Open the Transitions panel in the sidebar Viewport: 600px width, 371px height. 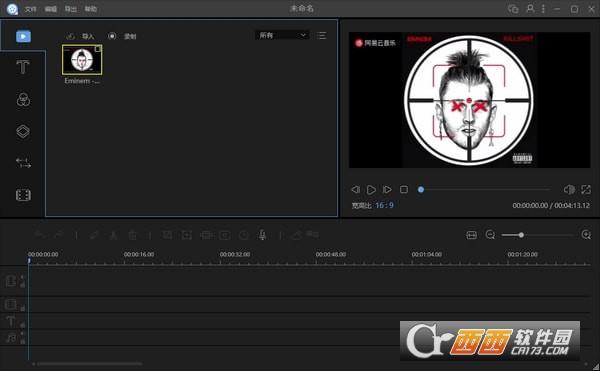[23, 163]
